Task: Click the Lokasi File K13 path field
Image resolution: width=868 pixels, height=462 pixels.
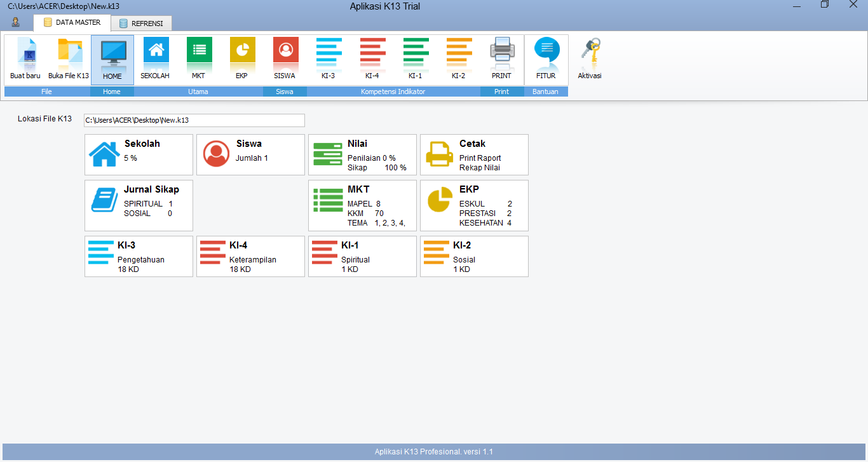Action: pos(194,120)
